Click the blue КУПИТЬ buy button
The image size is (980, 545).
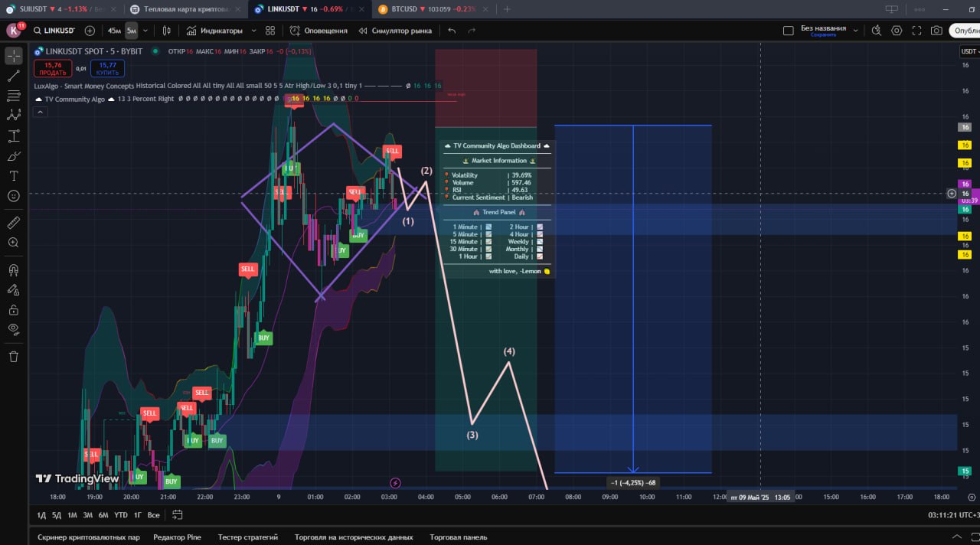[107, 68]
